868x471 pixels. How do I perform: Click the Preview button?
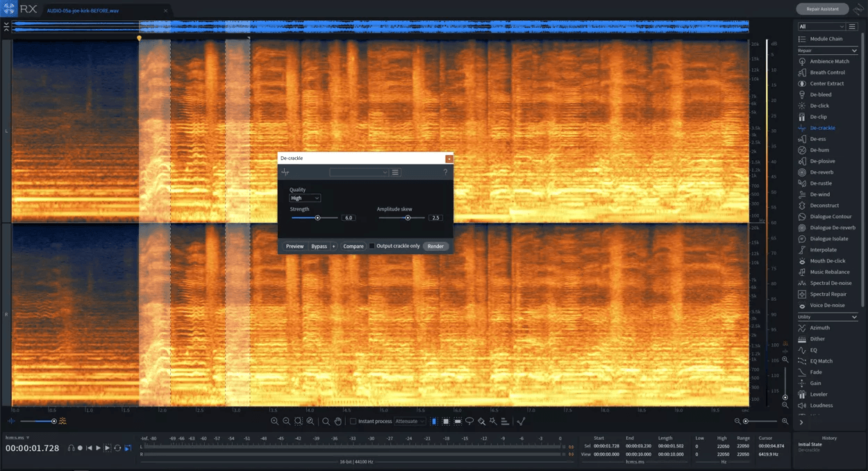coord(294,246)
